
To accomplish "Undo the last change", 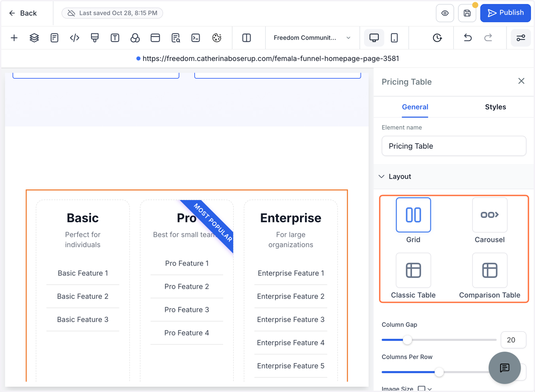I will tap(468, 38).
